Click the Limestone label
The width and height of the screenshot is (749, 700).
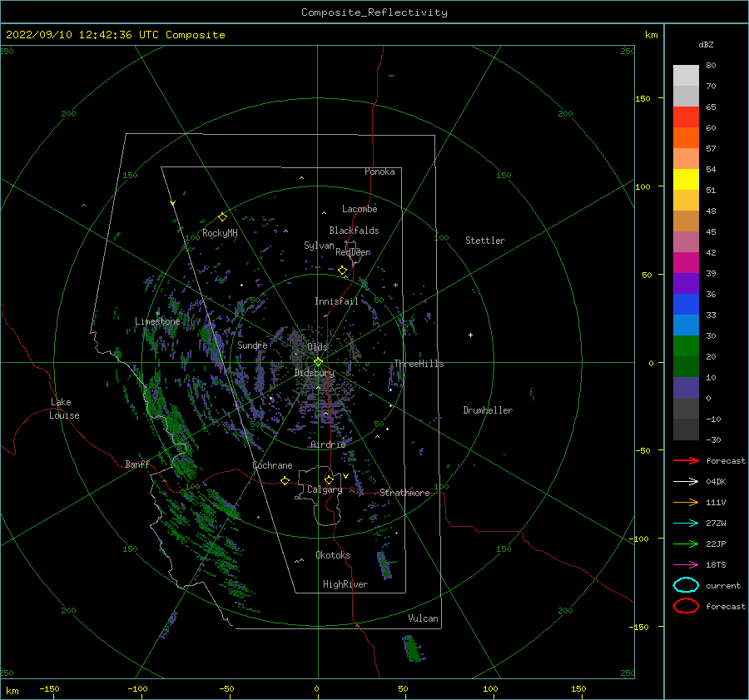157,321
